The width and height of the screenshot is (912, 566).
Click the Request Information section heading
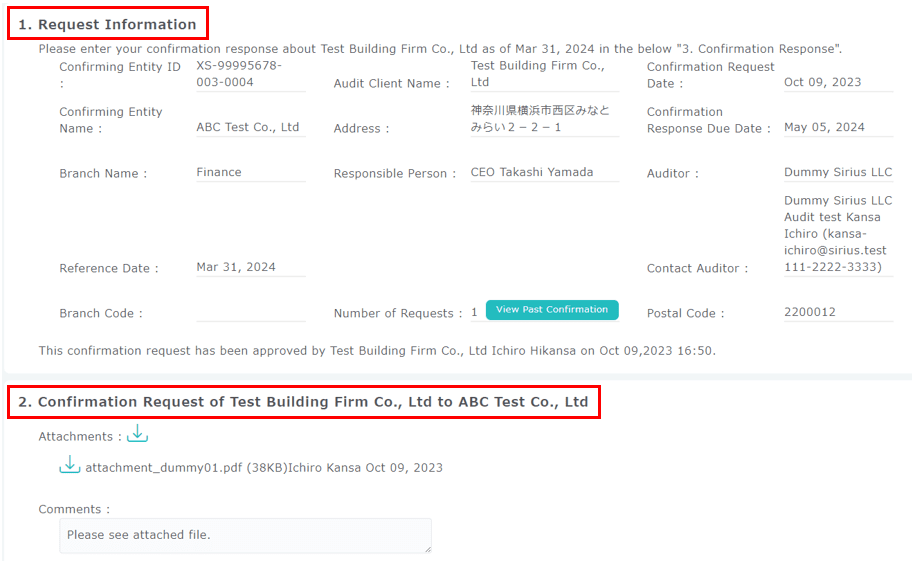108,24
